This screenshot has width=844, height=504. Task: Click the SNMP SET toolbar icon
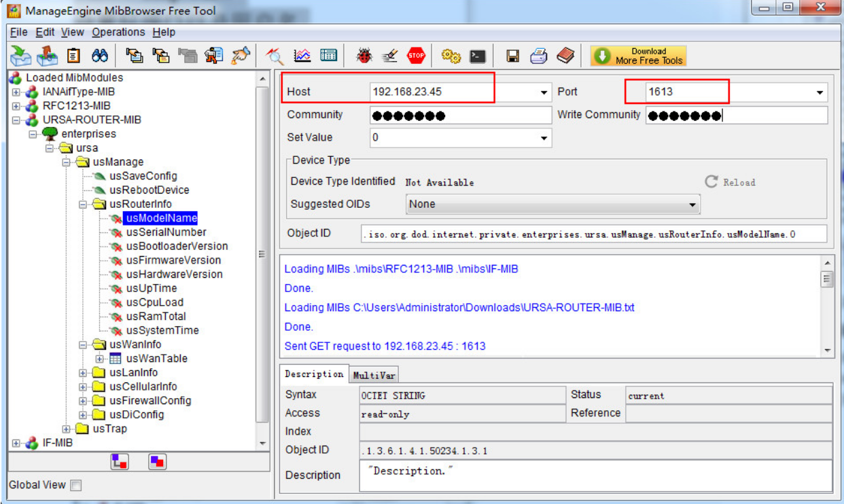tap(214, 56)
